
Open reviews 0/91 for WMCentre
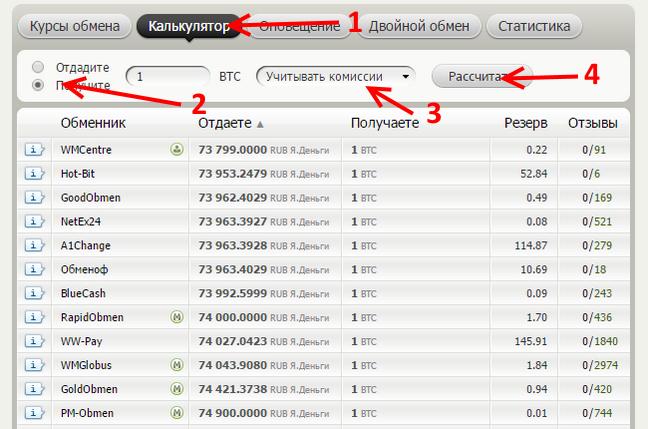pyautogui.click(x=594, y=150)
